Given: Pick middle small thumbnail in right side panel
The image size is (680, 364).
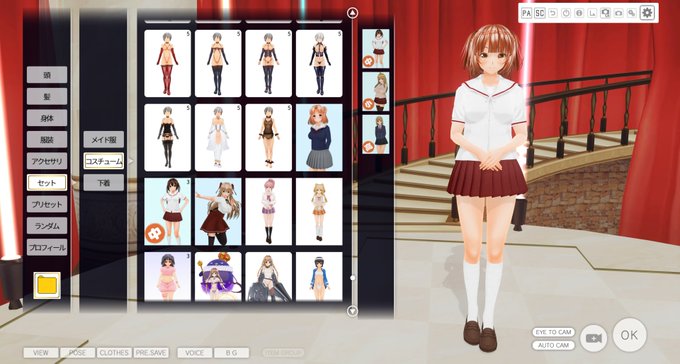Looking at the screenshot, I should pyautogui.click(x=376, y=92).
